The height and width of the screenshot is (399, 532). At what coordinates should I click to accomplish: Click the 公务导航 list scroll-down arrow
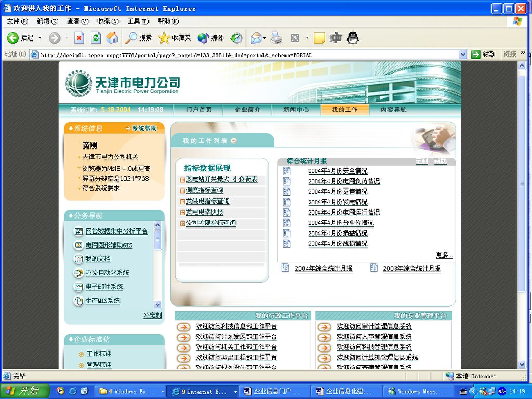pyautogui.click(x=158, y=304)
